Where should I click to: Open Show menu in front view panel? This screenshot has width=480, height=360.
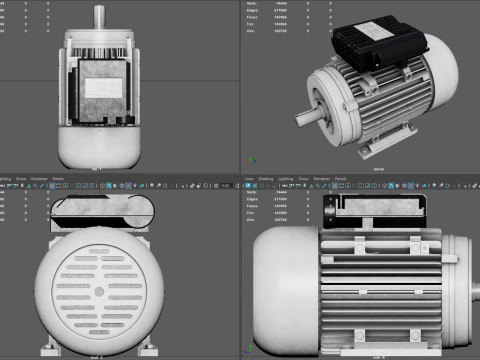point(21,179)
